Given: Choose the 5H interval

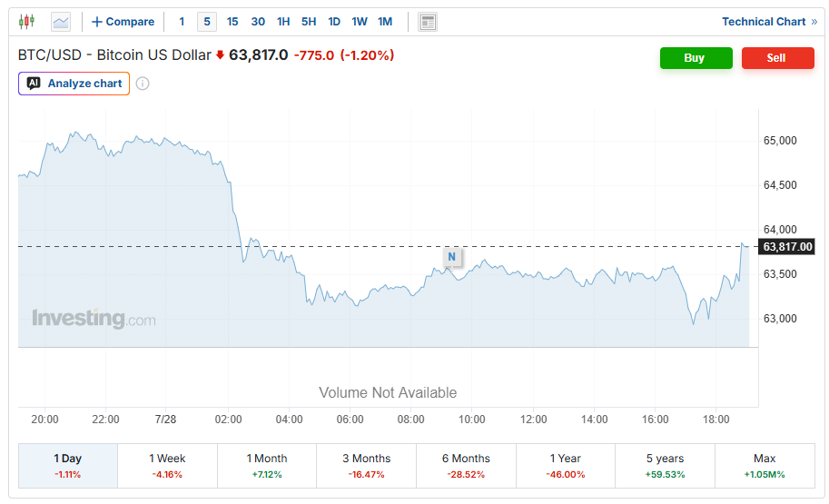Looking at the screenshot, I should point(309,22).
